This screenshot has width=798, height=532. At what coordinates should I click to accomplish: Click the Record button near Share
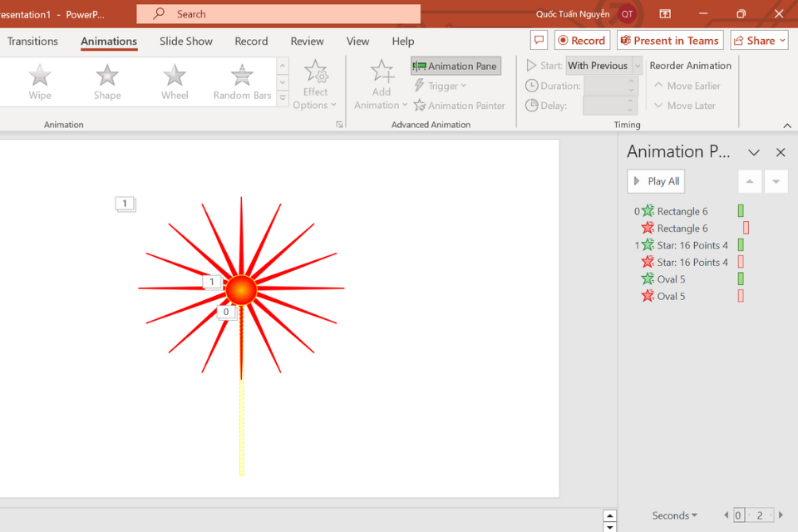pyautogui.click(x=582, y=40)
